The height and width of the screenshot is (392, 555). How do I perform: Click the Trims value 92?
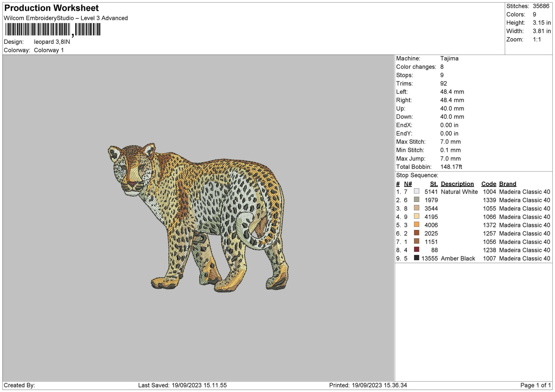(444, 84)
